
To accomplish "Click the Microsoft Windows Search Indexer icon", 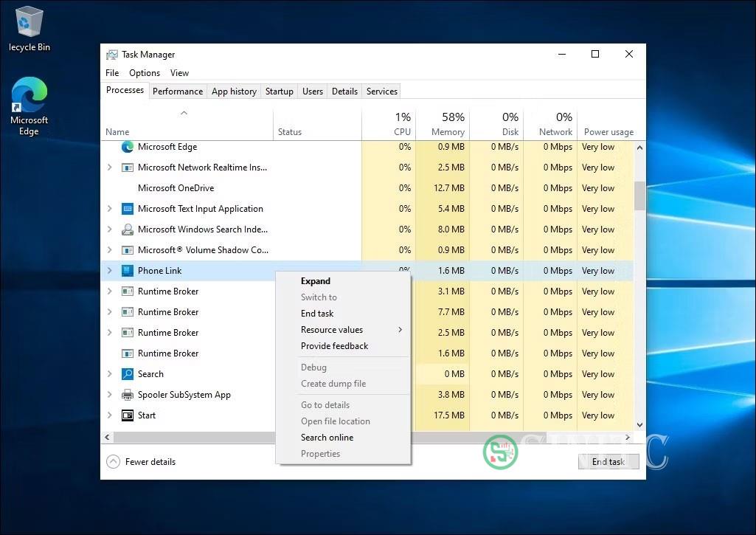I will click(128, 229).
